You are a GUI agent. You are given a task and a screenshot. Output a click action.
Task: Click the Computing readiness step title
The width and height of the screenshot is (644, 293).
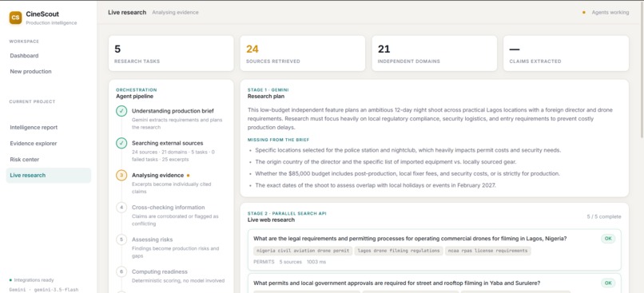pyautogui.click(x=159, y=271)
